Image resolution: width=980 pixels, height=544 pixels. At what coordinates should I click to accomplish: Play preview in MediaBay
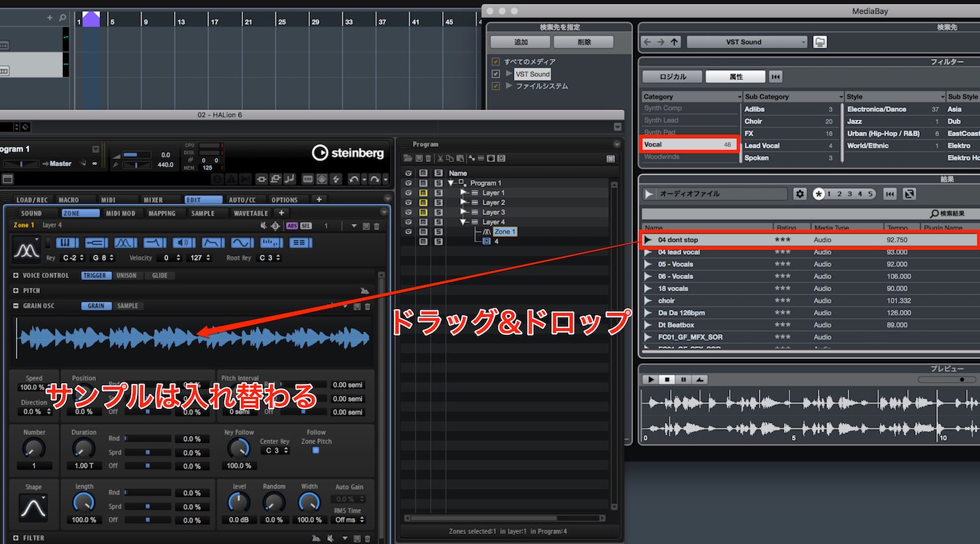(651, 380)
